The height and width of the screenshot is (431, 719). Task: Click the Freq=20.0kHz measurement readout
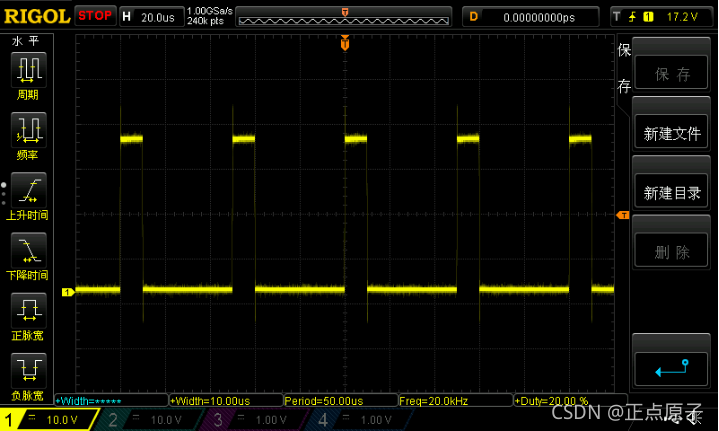pos(455,401)
